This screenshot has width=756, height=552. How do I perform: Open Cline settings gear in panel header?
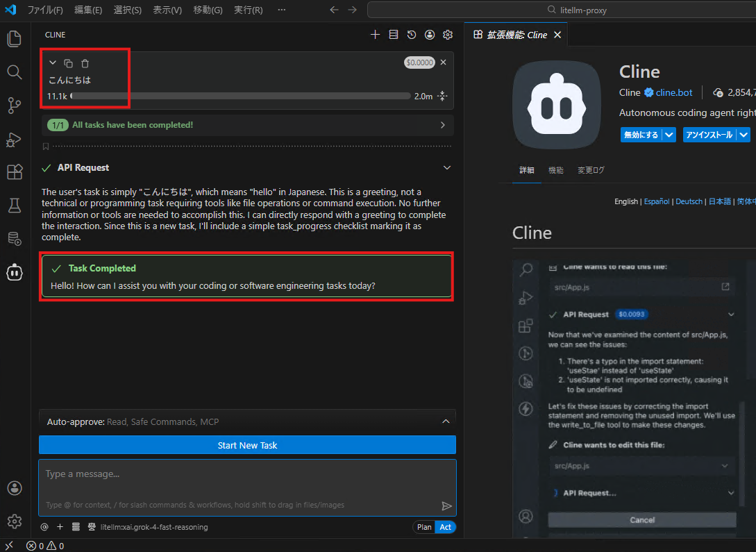[448, 35]
